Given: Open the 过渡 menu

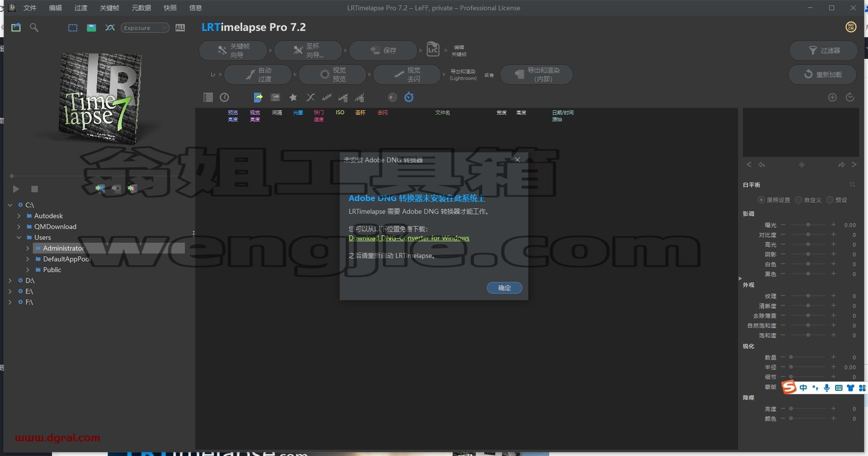Looking at the screenshot, I should tap(81, 8).
